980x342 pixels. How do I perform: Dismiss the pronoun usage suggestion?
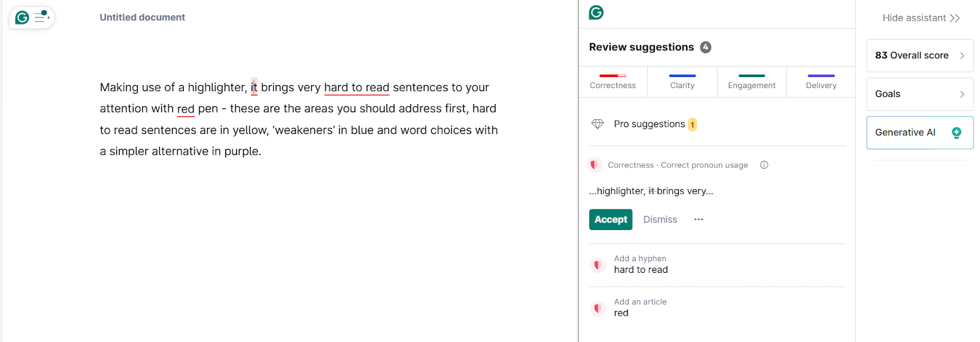(660, 220)
